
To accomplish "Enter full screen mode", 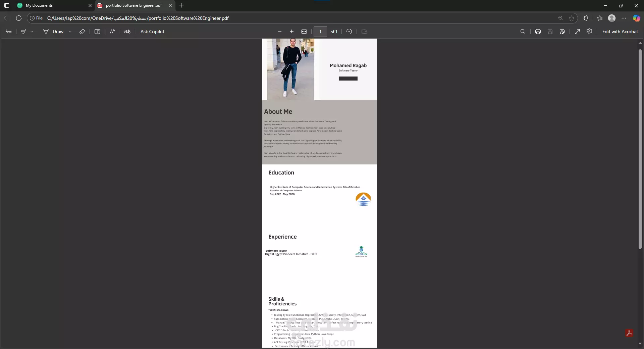I will [577, 32].
